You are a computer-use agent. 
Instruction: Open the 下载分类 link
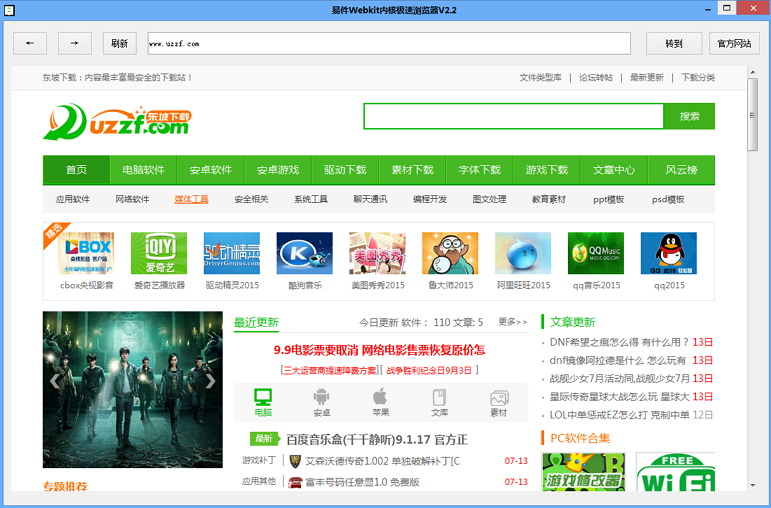point(698,77)
